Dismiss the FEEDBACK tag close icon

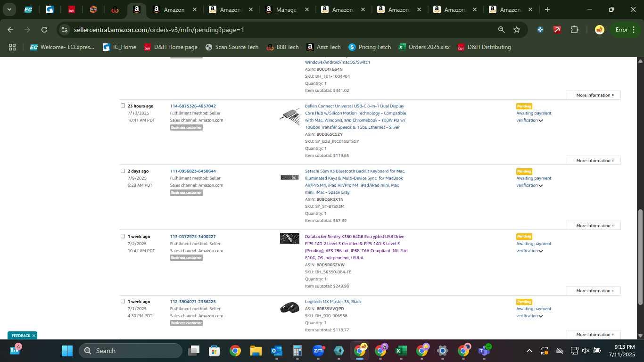[33, 336]
